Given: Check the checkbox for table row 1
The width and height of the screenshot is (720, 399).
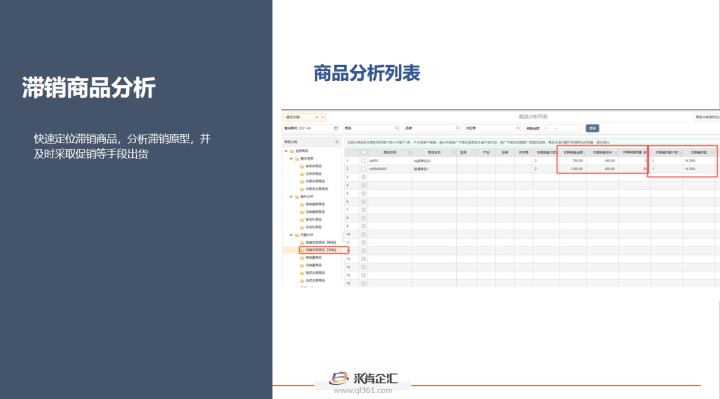Looking at the screenshot, I should 363,161.
